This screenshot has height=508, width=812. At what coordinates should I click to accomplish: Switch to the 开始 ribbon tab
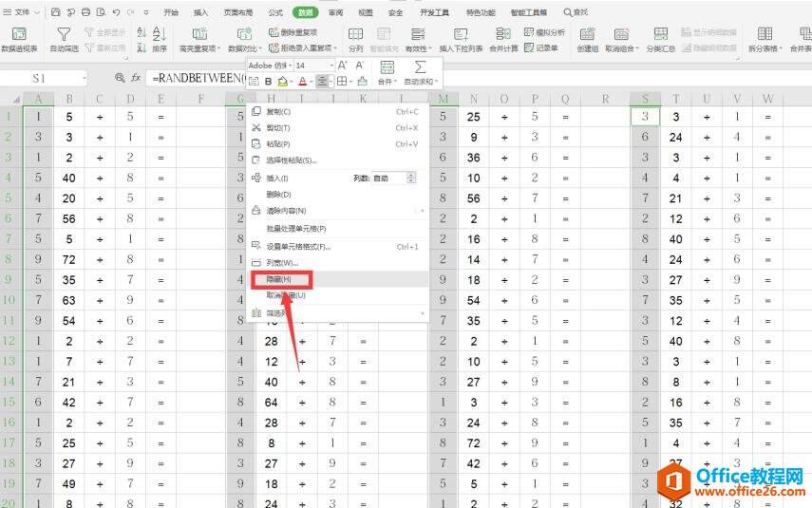coord(171,12)
